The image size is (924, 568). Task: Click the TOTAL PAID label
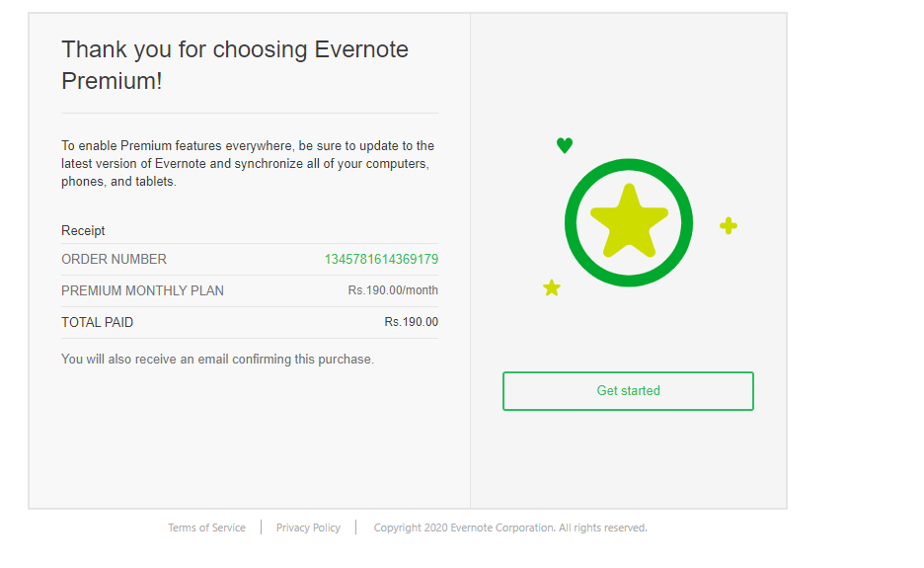[x=97, y=322]
